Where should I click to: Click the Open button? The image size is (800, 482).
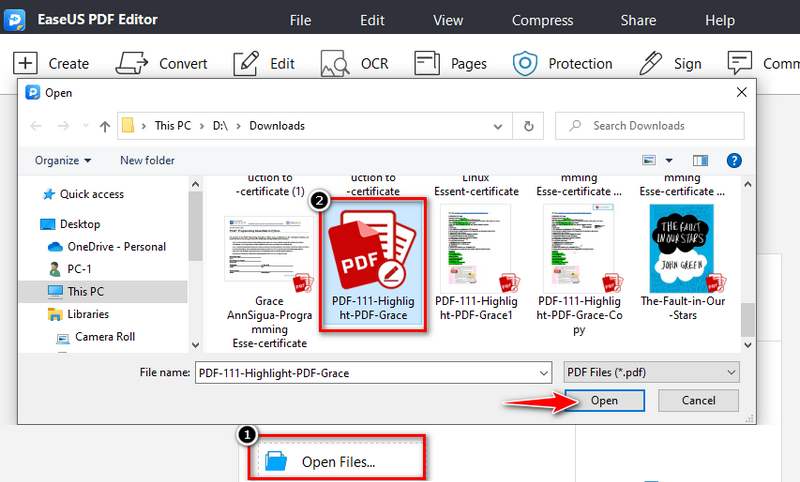click(x=604, y=400)
